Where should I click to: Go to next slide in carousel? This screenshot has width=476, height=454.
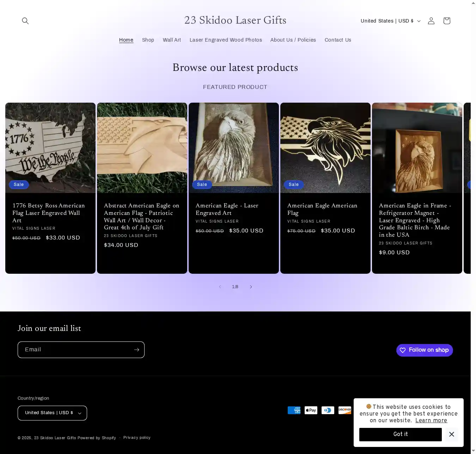[x=251, y=287]
